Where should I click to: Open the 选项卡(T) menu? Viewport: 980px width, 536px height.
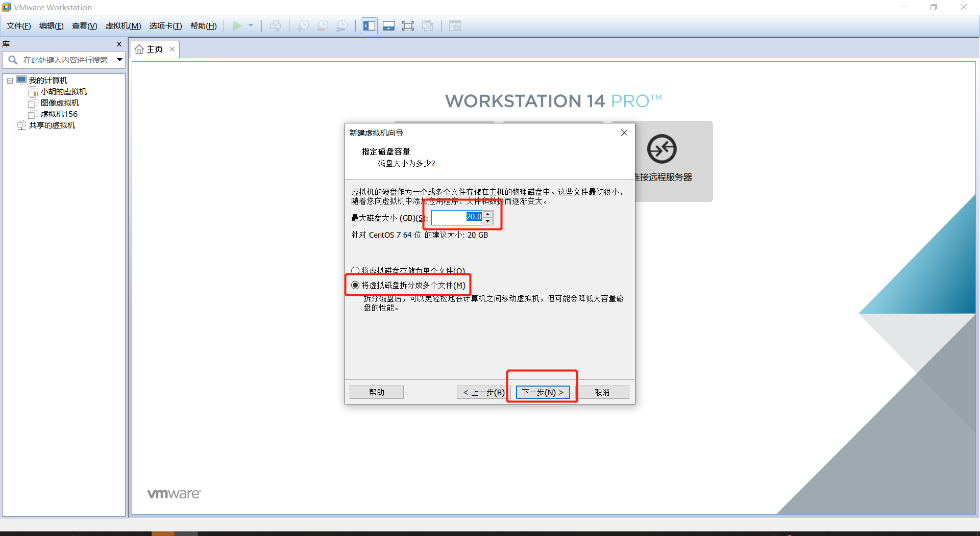pos(166,26)
